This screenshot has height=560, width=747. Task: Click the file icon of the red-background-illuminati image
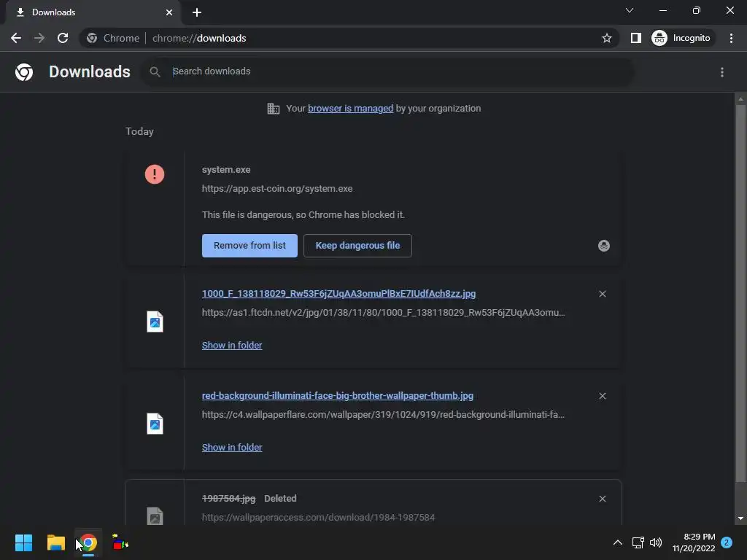click(x=155, y=424)
